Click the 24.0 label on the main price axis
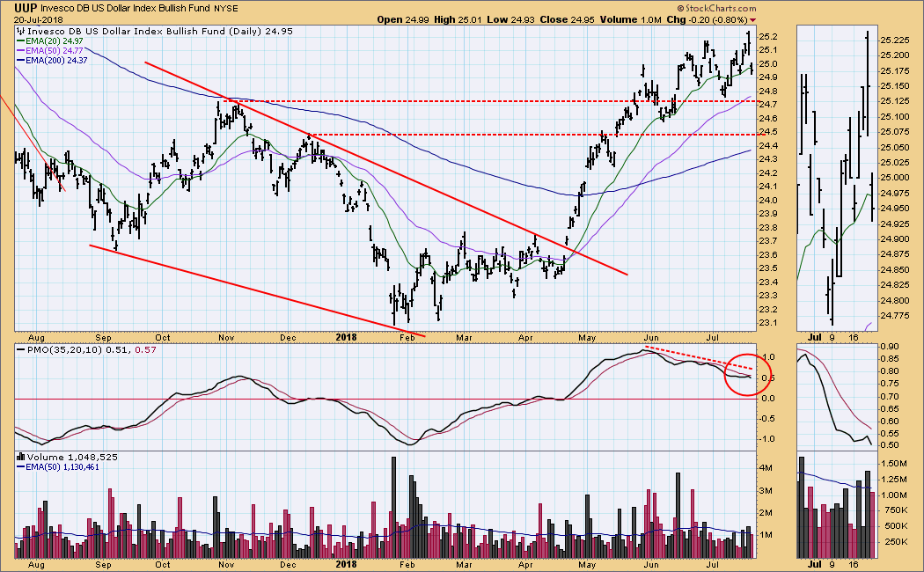The height and width of the screenshot is (572, 924). (x=768, y=201)
